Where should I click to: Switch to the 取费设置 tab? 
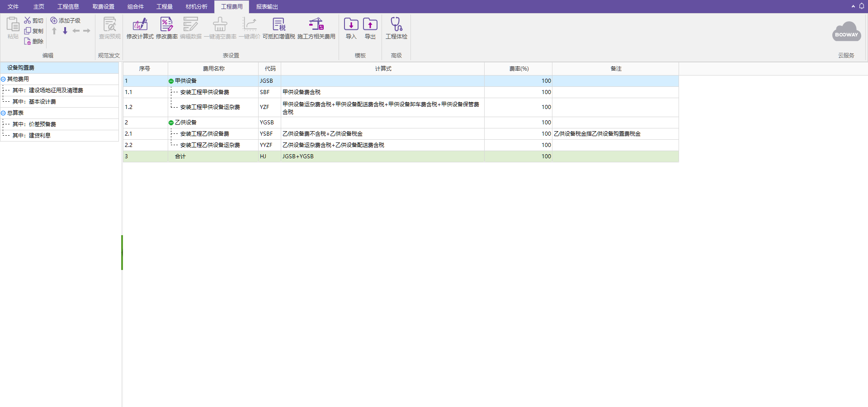104,7
